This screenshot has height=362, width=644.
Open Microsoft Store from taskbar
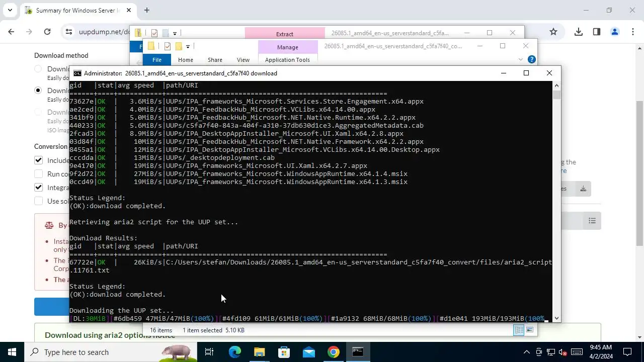tap(284, 352)
